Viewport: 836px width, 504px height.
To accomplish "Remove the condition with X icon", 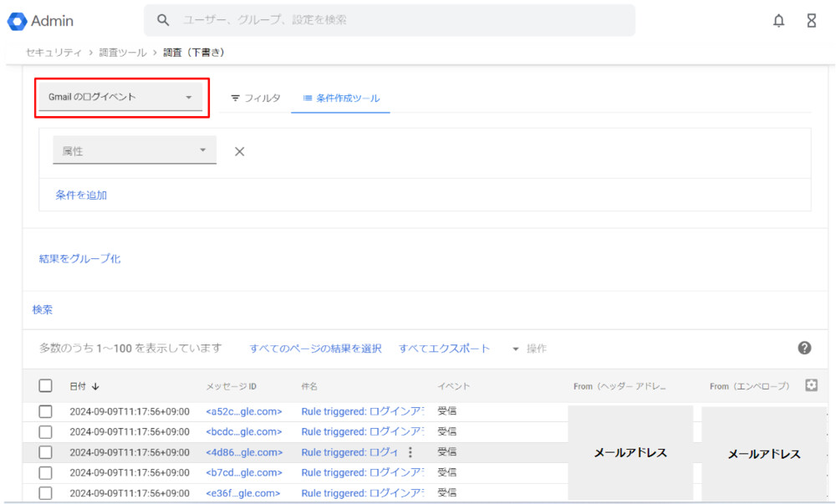I will (239, 151).
